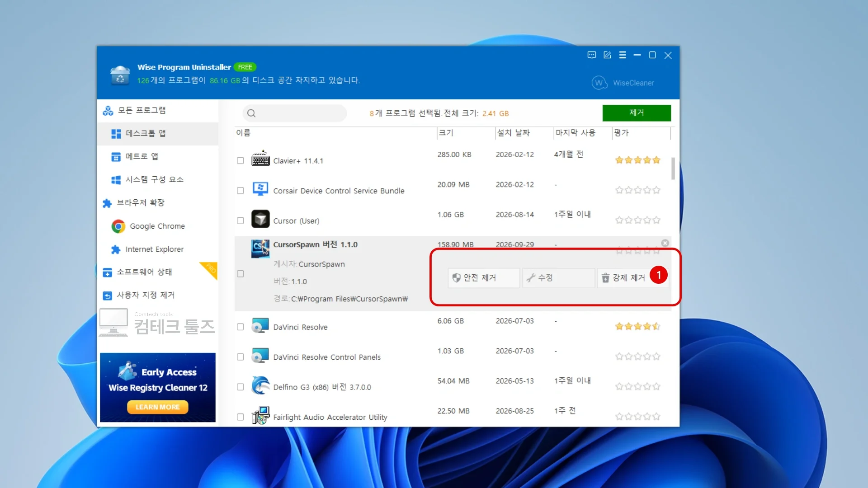Click the Fairlight Audio Accelerator icon
This screenshot has width=868, height=488.
[x=260, y=415]
